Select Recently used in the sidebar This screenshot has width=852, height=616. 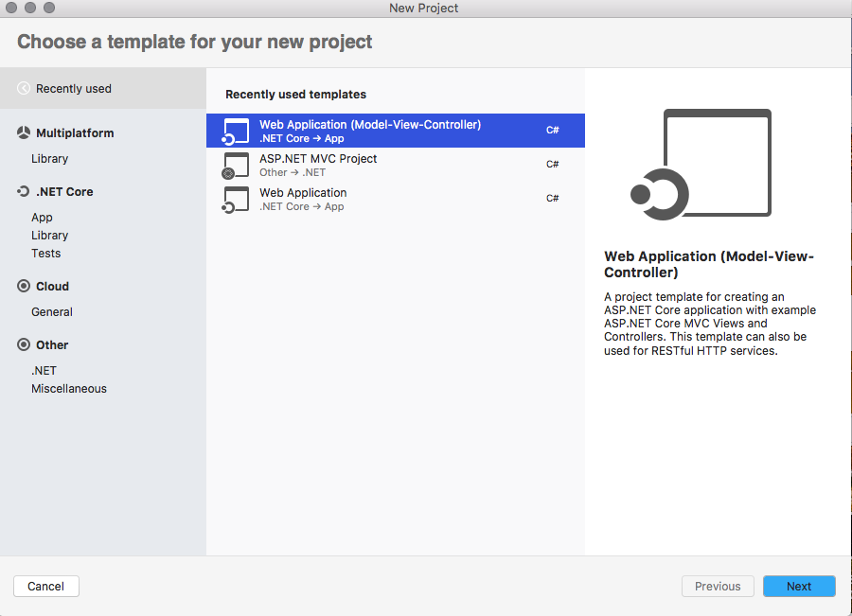pos(103,88)
